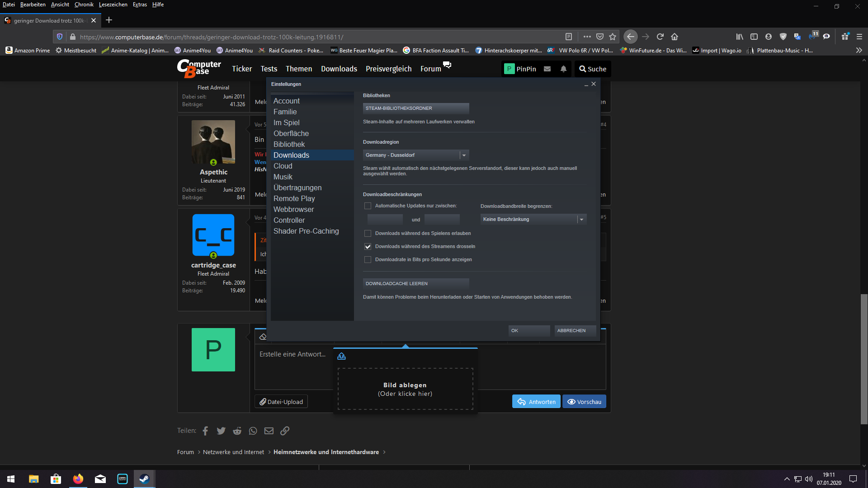The image size is (868, 488).
Task: Click the DOWNLOADCACHE LEEREN button
Action: point(415,283)
